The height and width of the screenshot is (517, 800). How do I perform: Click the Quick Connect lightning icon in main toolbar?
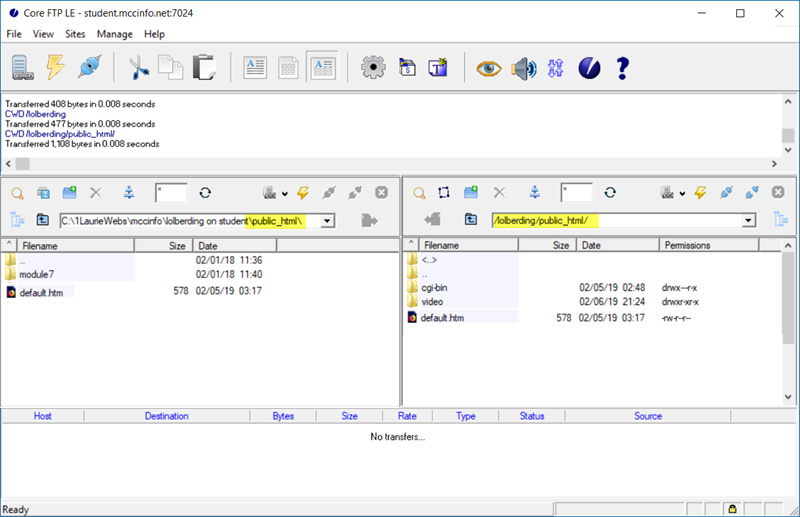56,67
